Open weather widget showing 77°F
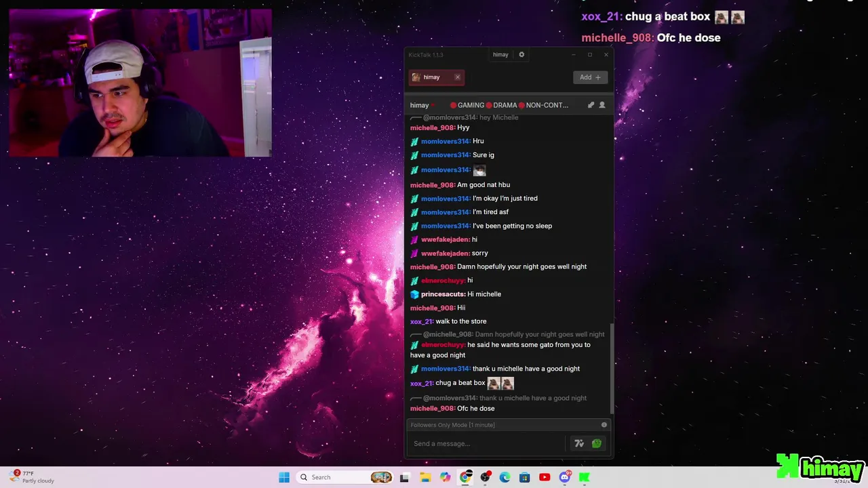868x488 pixels. click(x=33, y=477)
